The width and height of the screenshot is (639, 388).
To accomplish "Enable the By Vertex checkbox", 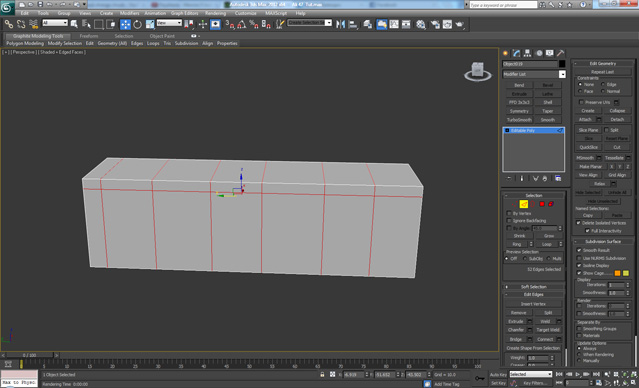I will pyautogui.click(x=509, y=213).
